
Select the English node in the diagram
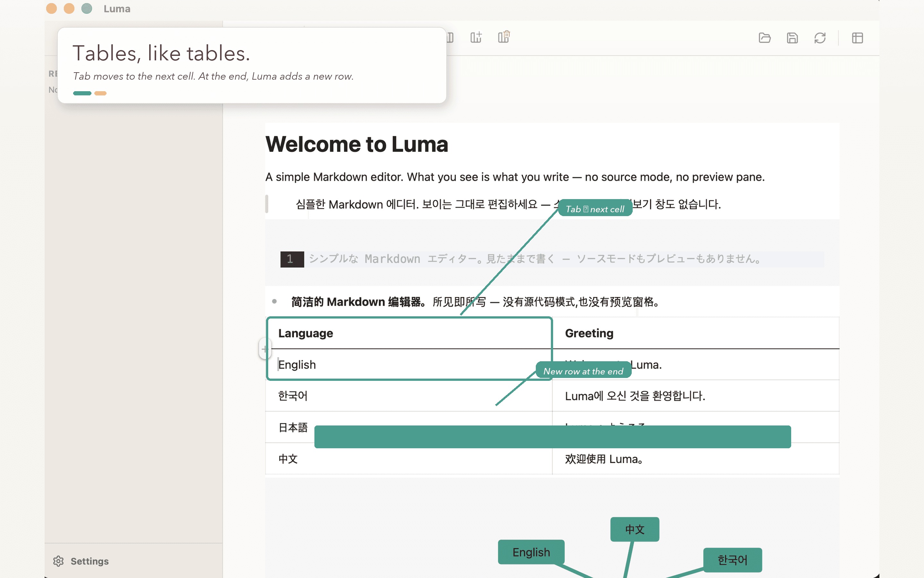point(531,552)
